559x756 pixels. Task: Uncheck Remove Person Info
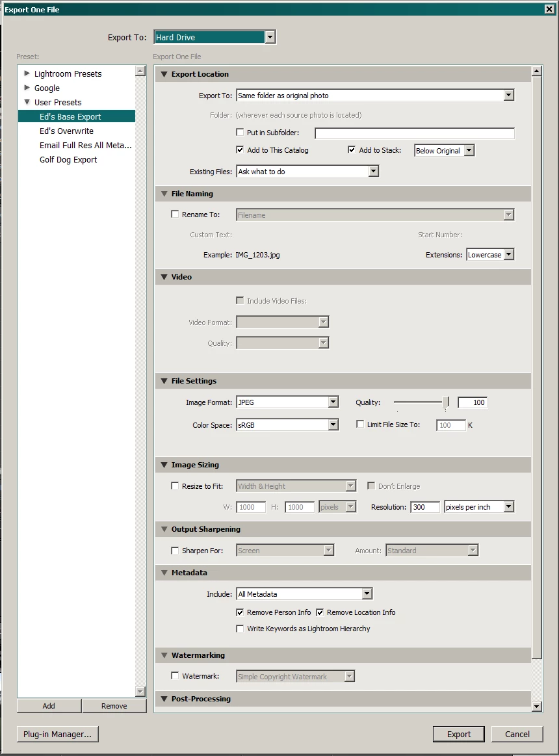tap(240, 612)
